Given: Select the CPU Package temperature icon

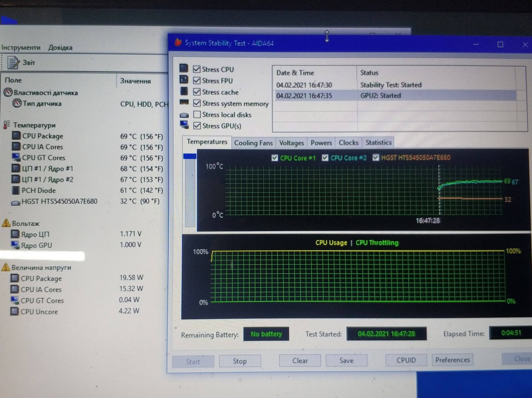Looking at the screenshot, I should coord(16,136).
